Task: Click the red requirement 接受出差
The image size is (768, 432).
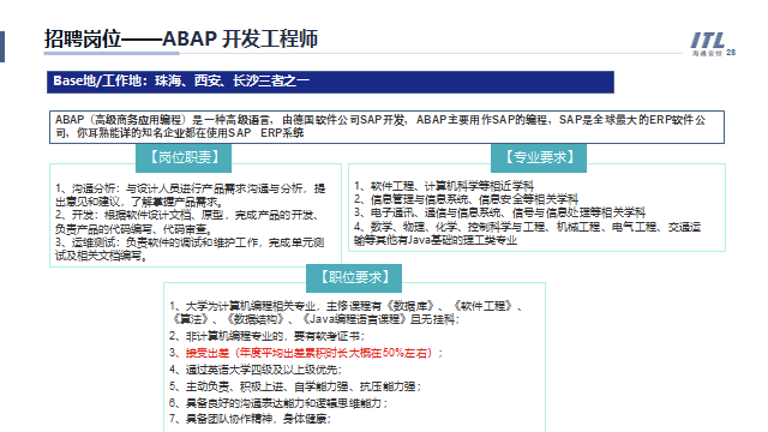Action: pyautogui.click(x=306, y=353)
